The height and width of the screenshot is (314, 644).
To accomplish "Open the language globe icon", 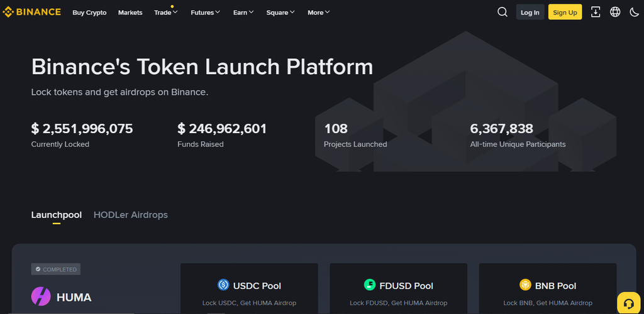I will (615, 12).
